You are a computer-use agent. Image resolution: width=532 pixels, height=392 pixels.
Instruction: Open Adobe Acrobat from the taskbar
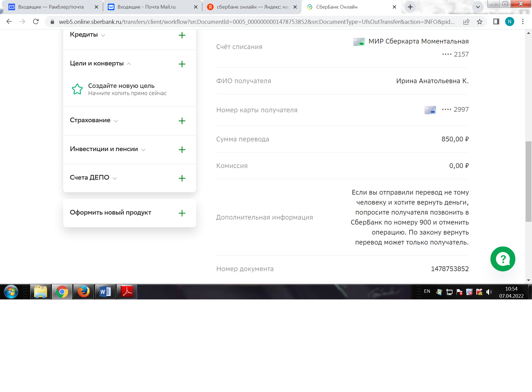click(127, 292)
